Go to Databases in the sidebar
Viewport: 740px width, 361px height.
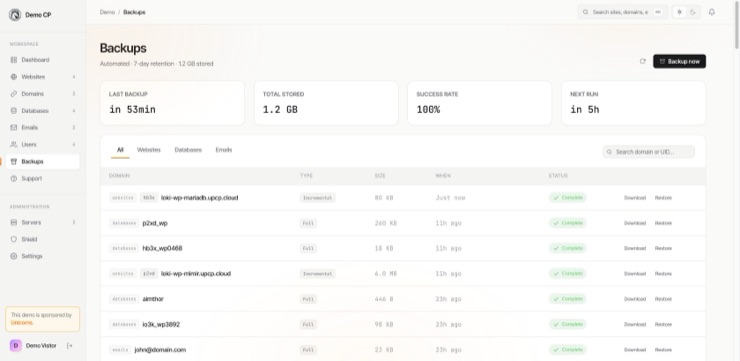(x=43, y=111)
